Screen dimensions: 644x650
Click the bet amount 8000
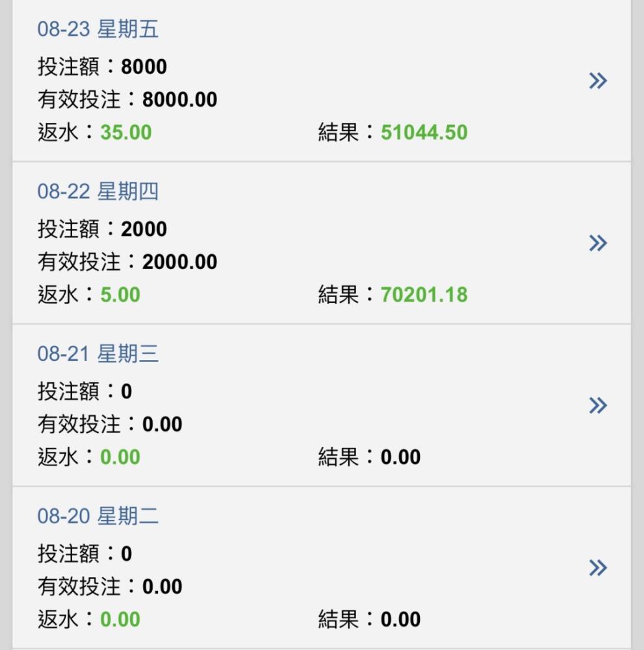point(144,67)
